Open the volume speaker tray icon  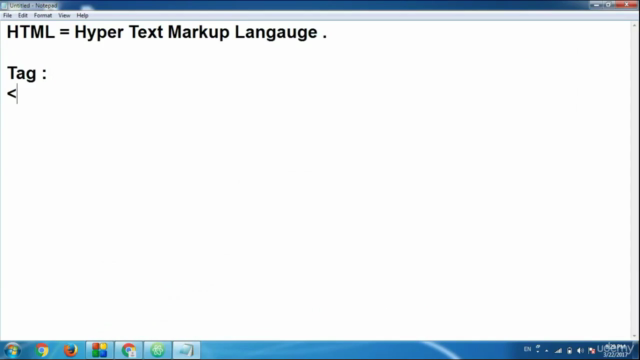580,351
